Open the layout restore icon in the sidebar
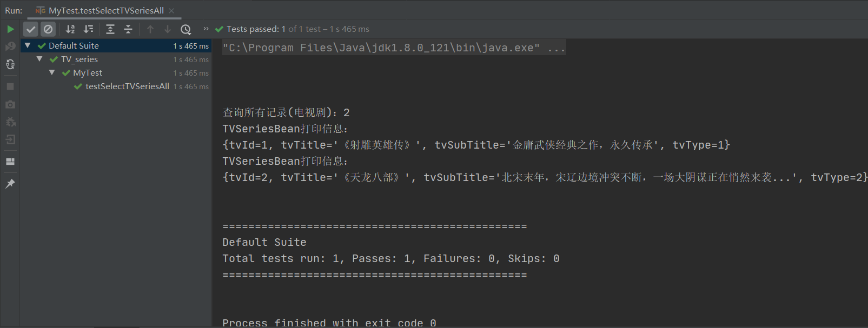Viewport: 868px width, 328px height. (10, 161)
